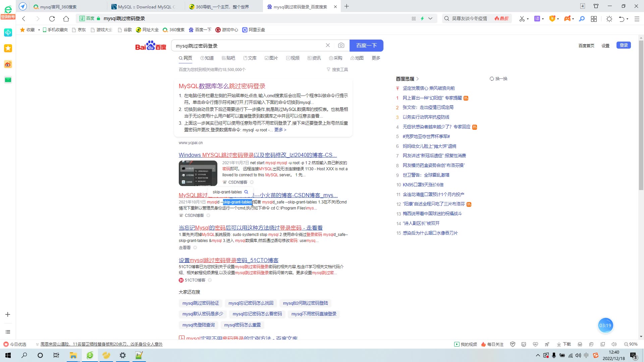Image resolution: width=644 pixels, height=362 pixels.
Task: Expand the translate icon's dropdown arrow
Action: (543, 18)
